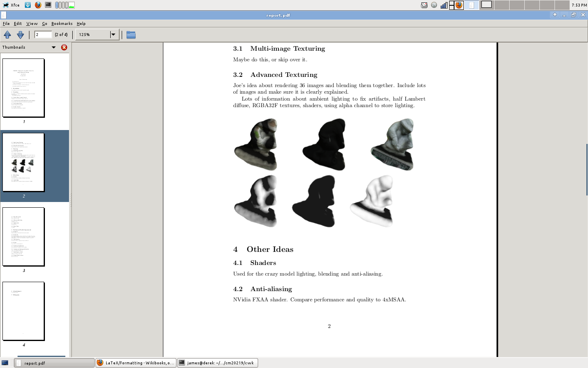588x368 pixels.
Task: Open the terminal launcher in top panel
Action: pyautogui.click(x=48, y=5)
